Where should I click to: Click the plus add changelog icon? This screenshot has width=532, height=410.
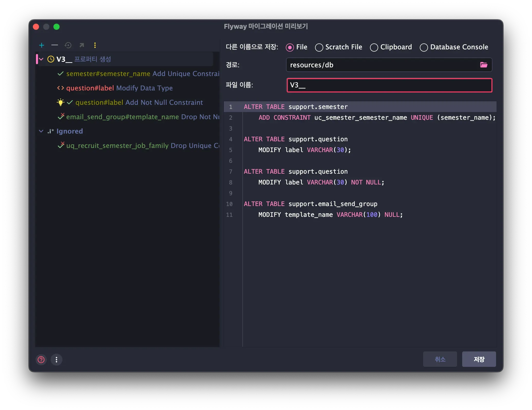coord(42,45)
